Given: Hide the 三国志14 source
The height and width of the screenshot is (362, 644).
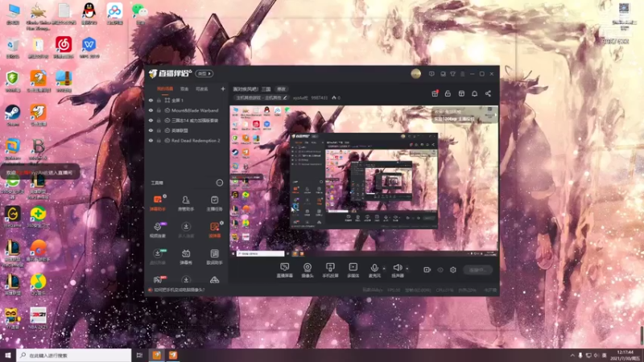Looking at the screenshot, I should (x=151, y=120).
